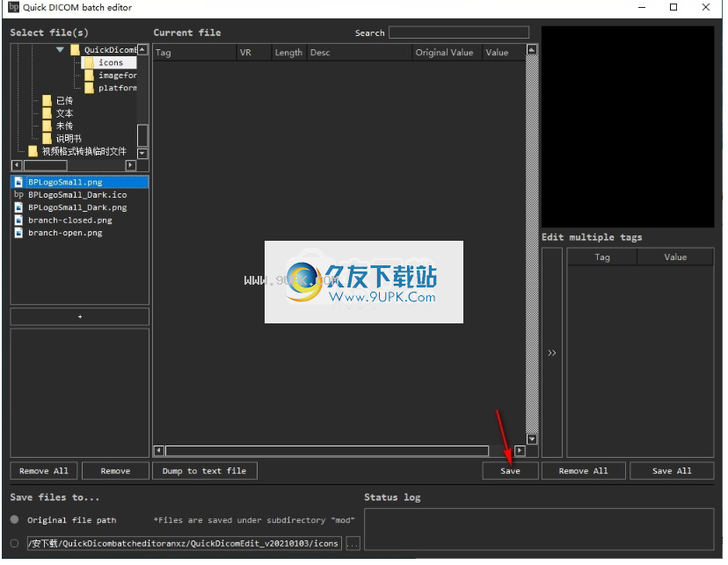Click the file icon of branch-open.png
Viewport: 728px width, 565px height.
pos(18,233)
